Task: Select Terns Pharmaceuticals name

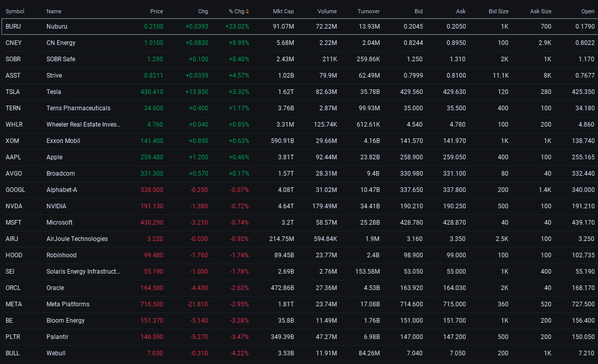Action: coord(78,109)
